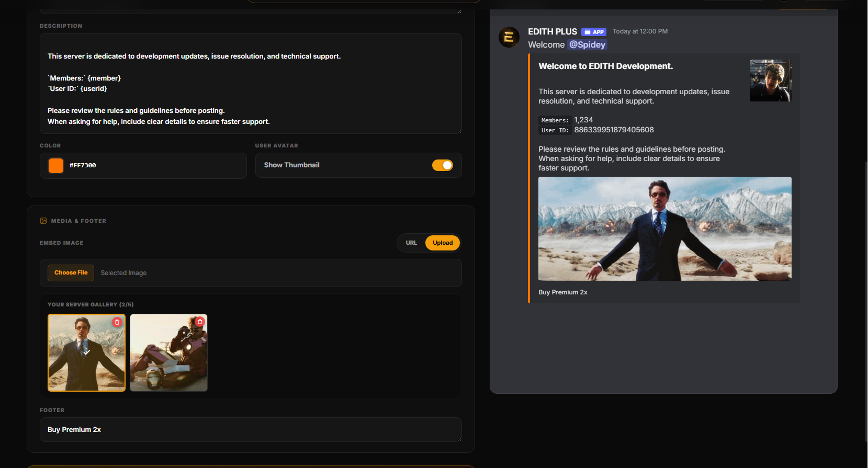The height and width of the screenshot is (468, 868).
Task: Click the Media & Footer section image icon
Action: click(43, 221)
